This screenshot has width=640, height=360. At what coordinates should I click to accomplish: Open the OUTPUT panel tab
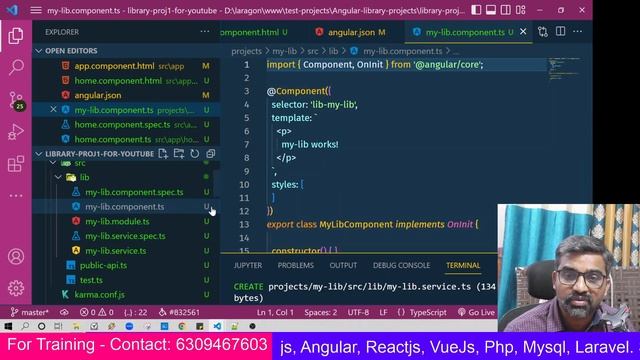click(x=343, y=265)
